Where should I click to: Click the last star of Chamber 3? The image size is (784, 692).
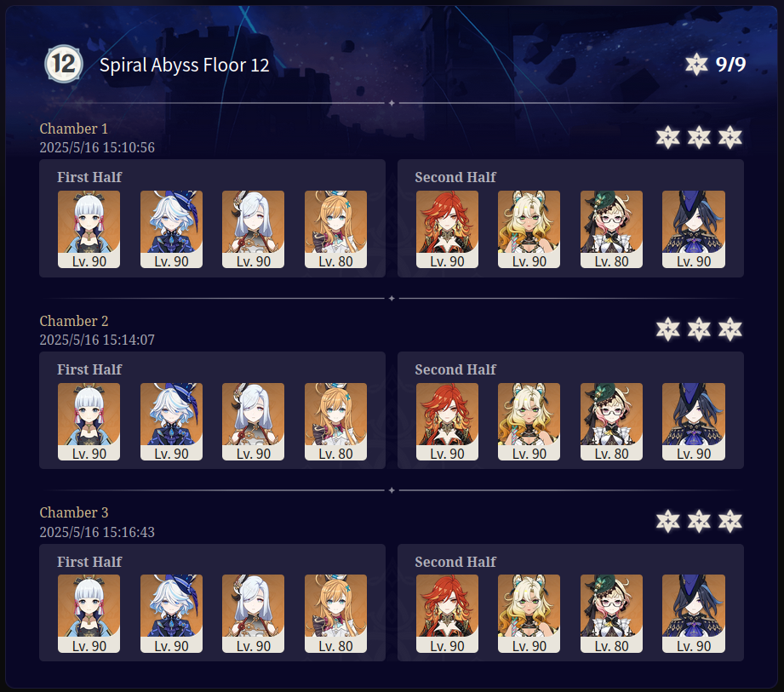point(730,522)
